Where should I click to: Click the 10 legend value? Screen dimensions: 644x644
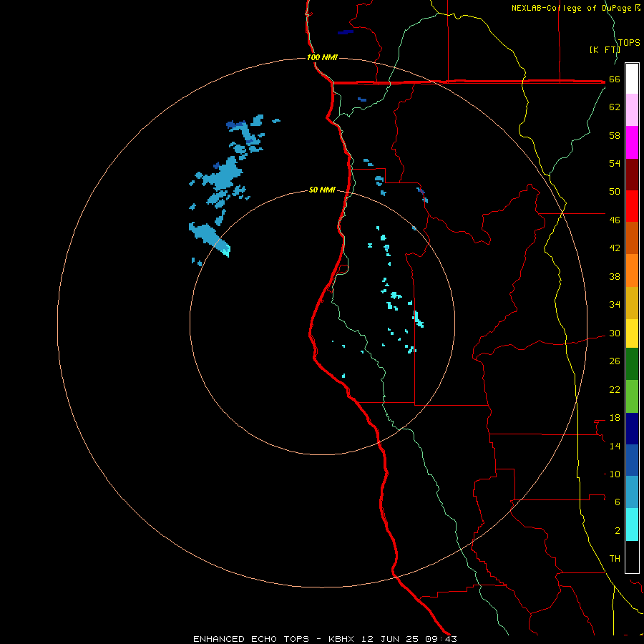point(615,474)
